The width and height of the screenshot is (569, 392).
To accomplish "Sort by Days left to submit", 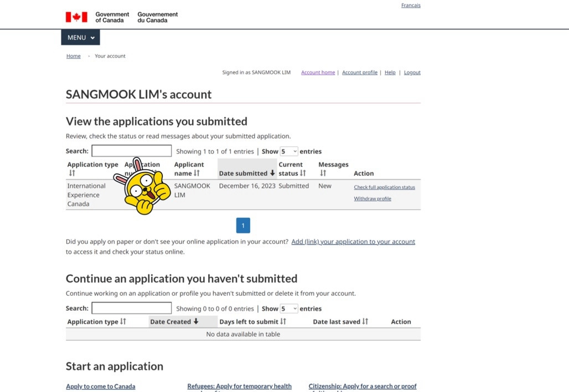I will click(x=283, y=321).
